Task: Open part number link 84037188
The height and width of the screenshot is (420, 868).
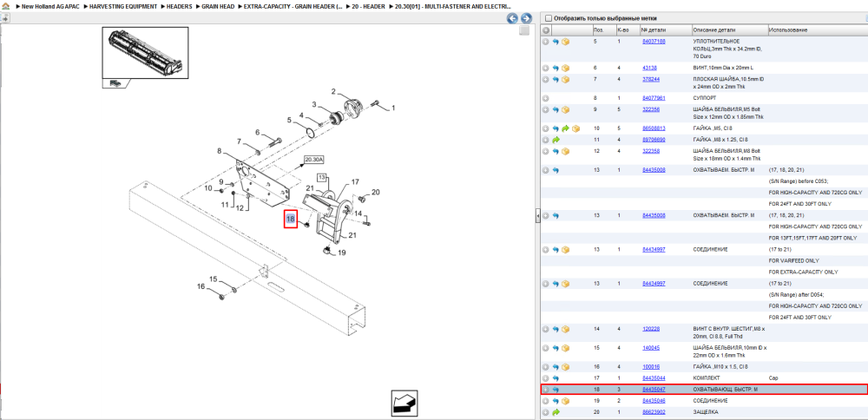Action: [x=654, y=42]
